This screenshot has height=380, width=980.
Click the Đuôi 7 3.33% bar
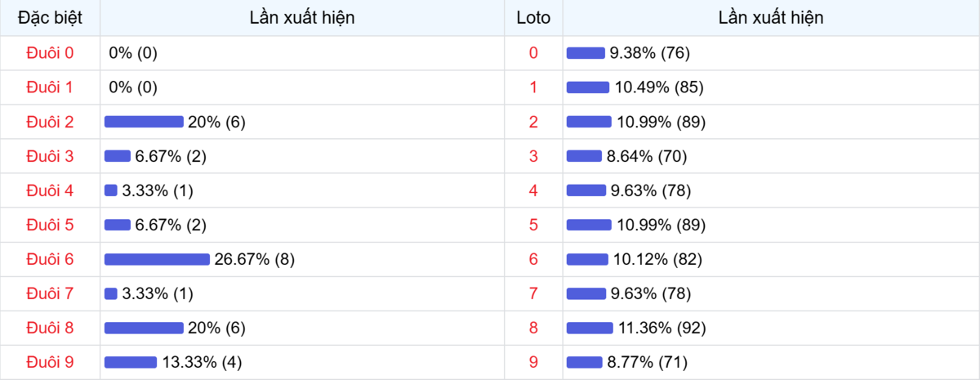[111, 293]
